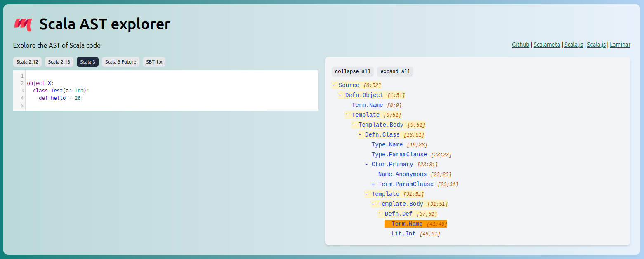Collapse the Ctor.Primary node
This screenshot has width=644, height=259.
coord(366,165)
